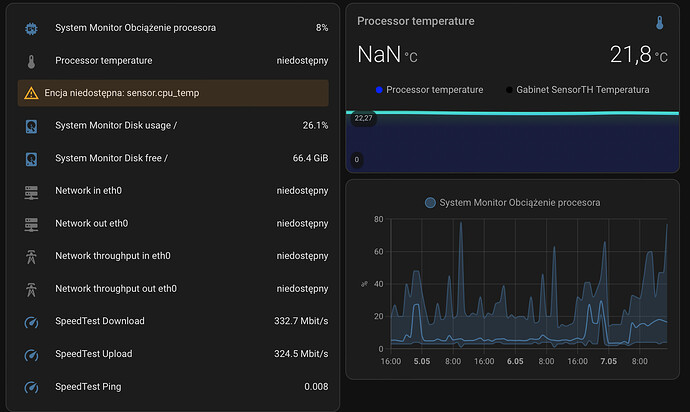
Task: Click the 'Encja niedostępna: sensor.cpu_temp' warning banner
Action: (173, 93)
